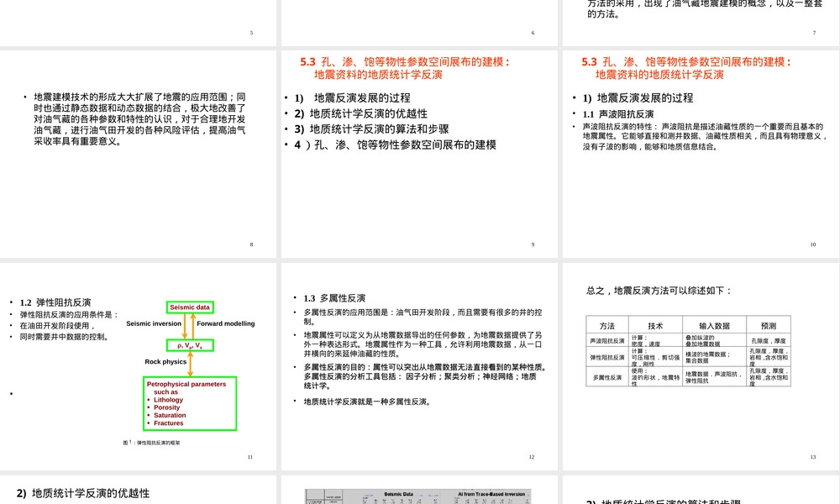Screen dimensions: 840x504
Task: Click slide 10 red title 5.3 heading
Action: (x=686, y=68)
